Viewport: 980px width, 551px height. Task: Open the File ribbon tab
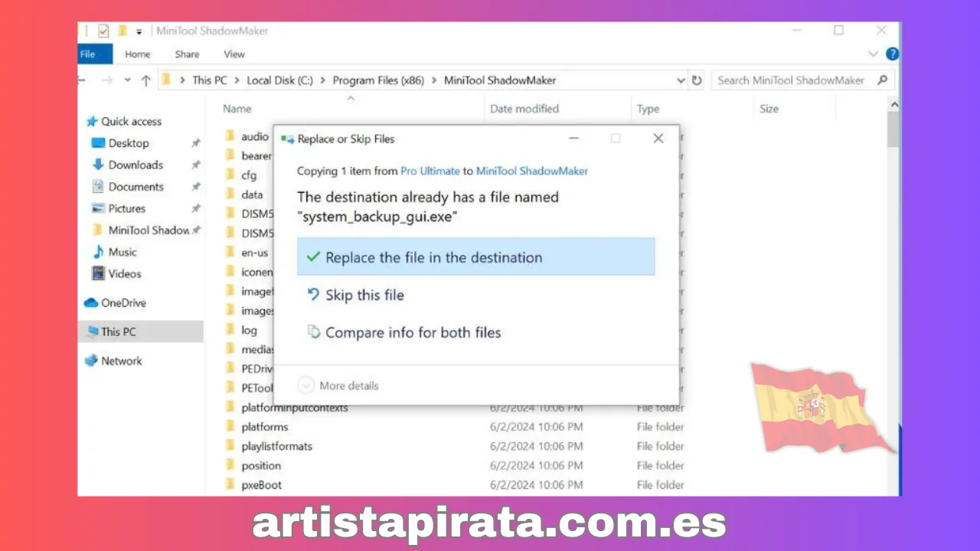88,54
